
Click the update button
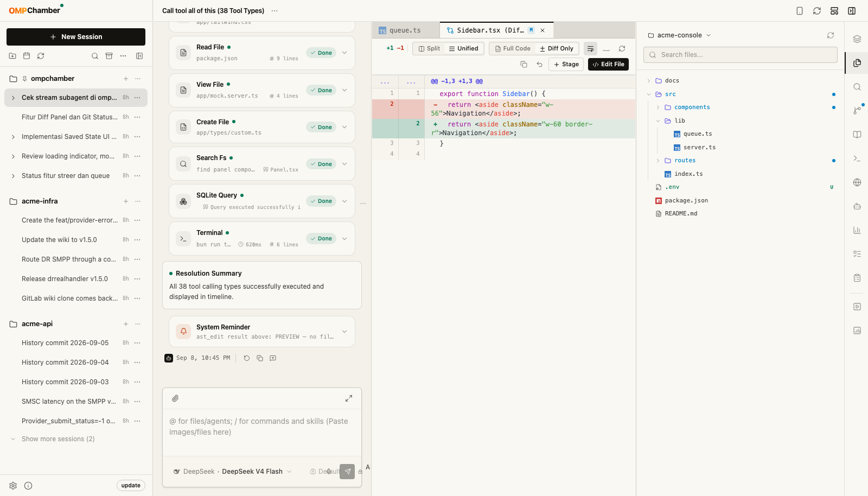point(131,486)
